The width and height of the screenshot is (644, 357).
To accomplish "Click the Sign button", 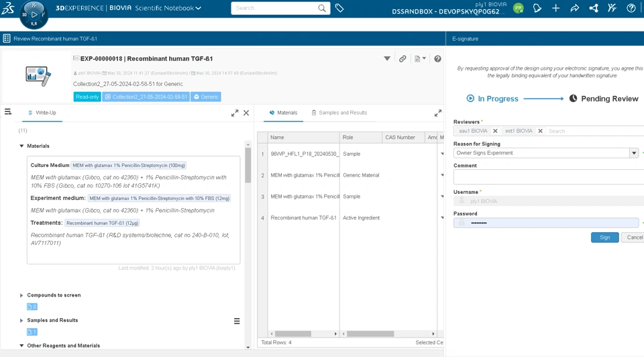I will coord(604,238).
